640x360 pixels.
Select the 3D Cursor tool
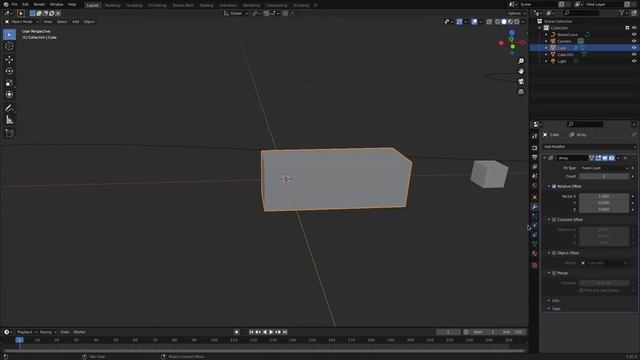click(x=9, y=46)
